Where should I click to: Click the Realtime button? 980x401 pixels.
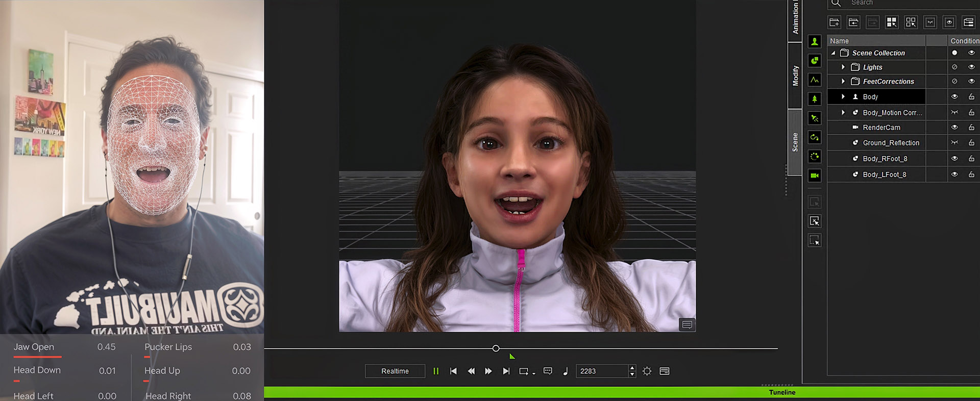[395, 371]
